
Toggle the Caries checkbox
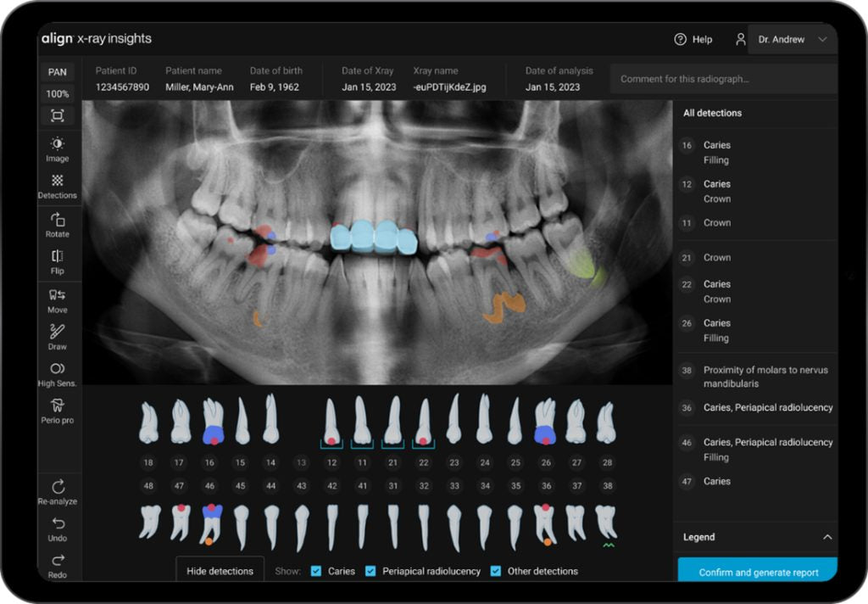pyautogui.click(x=316, y=571)
